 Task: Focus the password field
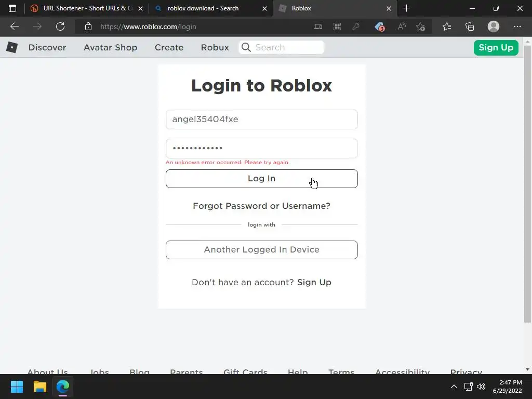pyautogui.click(x=262, y=148)
